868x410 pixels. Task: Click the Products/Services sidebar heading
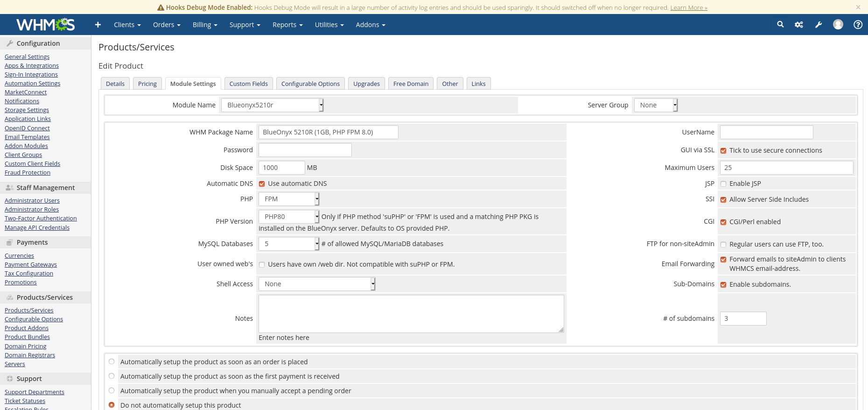coord(45,297)
